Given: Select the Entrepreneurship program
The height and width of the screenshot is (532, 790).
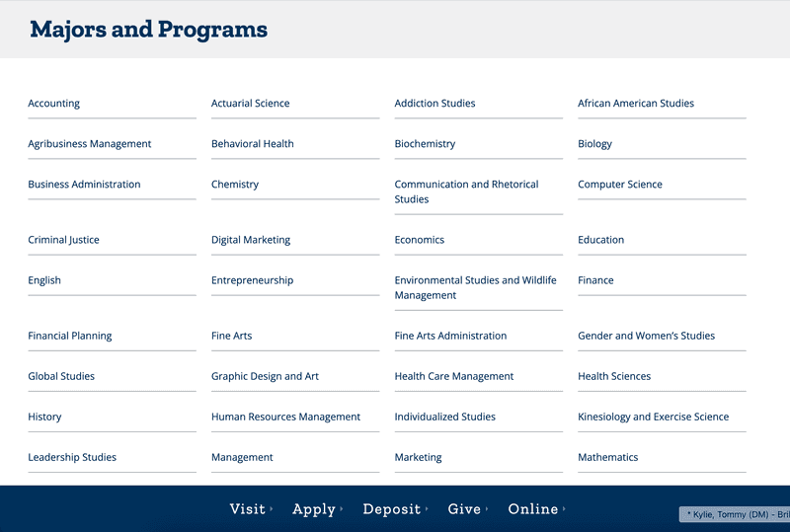Looking at the screenshot, I should coord(253,280).
